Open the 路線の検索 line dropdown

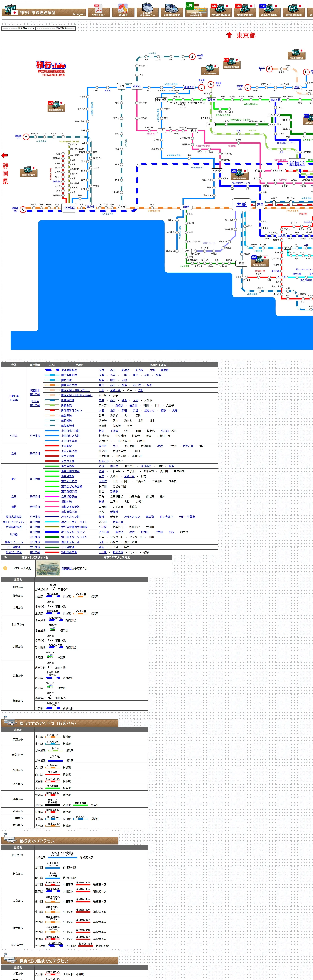55,28
